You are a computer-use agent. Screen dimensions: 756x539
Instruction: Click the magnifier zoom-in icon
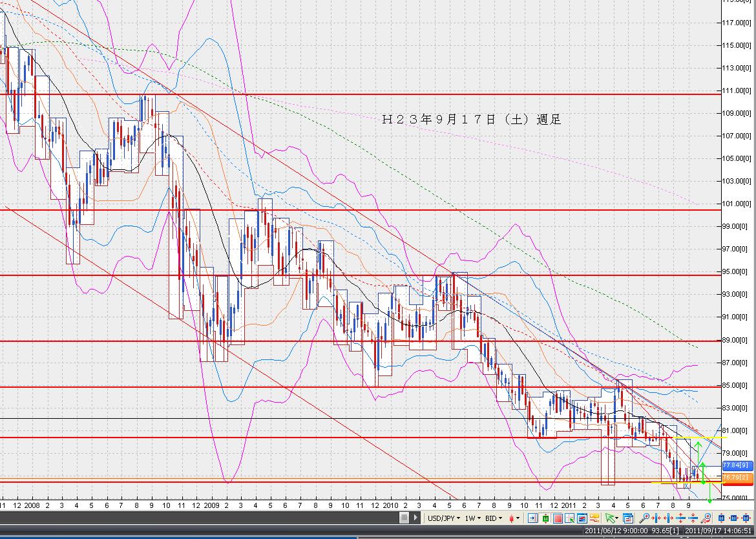[x=644, y=518]
